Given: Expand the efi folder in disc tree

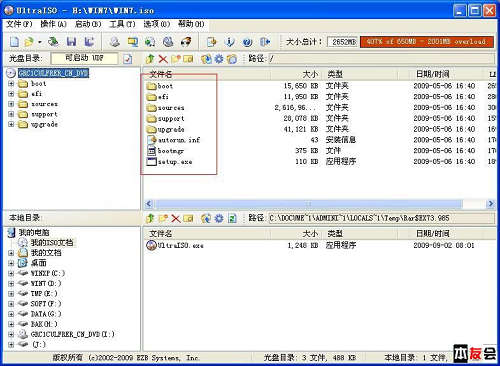Looking at the screenshot, I should point(11,94).
